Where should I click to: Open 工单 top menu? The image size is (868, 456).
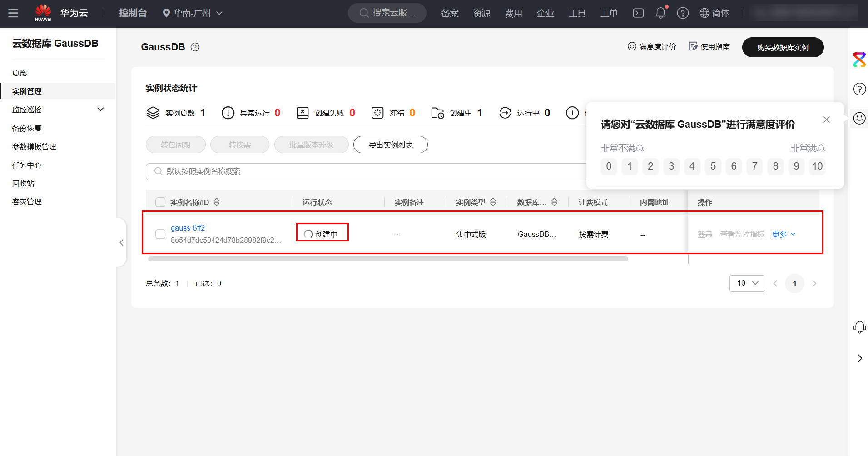609,13
